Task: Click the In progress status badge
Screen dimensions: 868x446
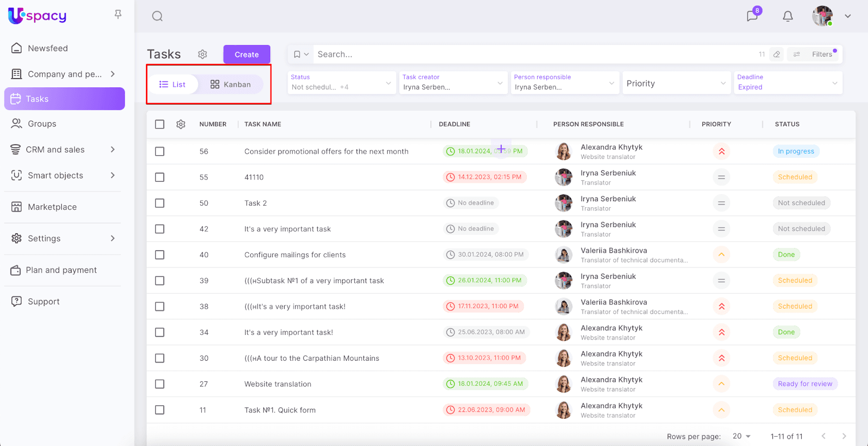Action: point(795,151)
